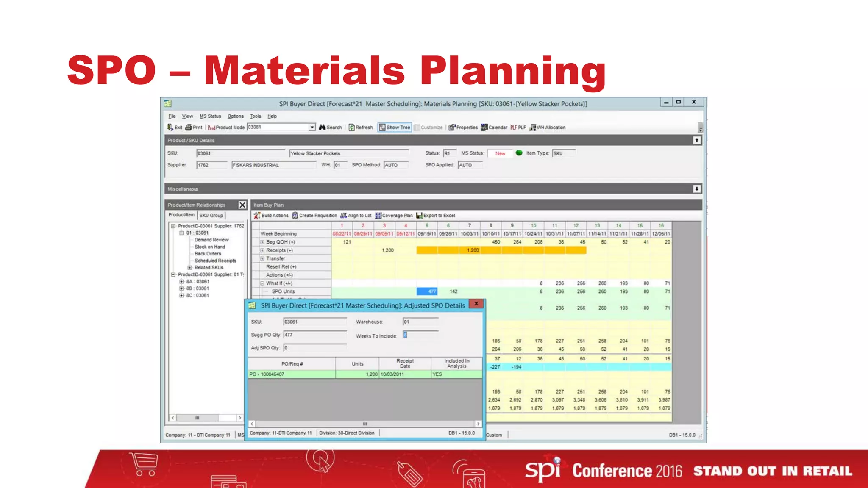The width and height of the screenshot is (868, 488).
Task: Expand the 8B : 03061 tree node
Action: tap(181, 288)
